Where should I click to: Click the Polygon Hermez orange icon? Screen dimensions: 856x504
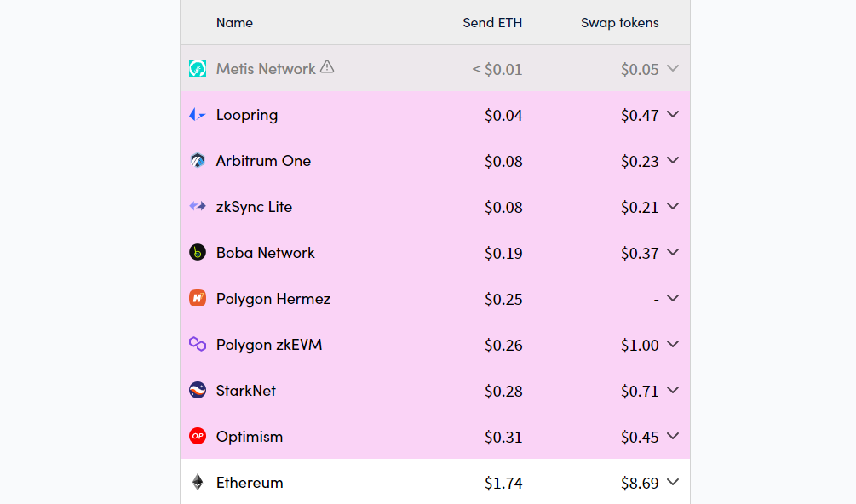[x=198, y=299]
